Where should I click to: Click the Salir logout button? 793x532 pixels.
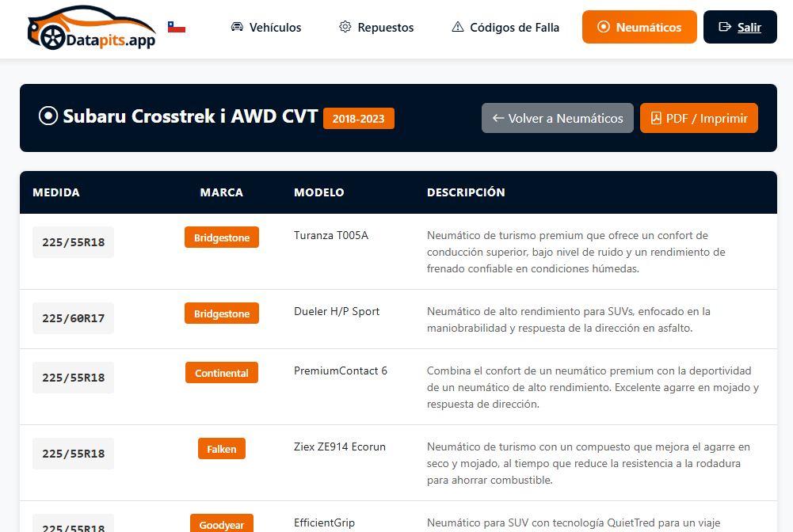pyautogui.click(x=740, y=27)
